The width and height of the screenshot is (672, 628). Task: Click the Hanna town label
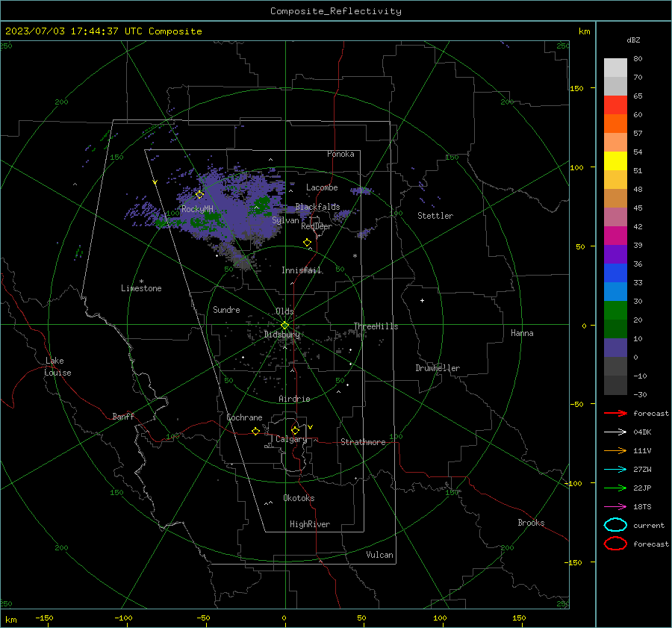[x=522, y=333]
